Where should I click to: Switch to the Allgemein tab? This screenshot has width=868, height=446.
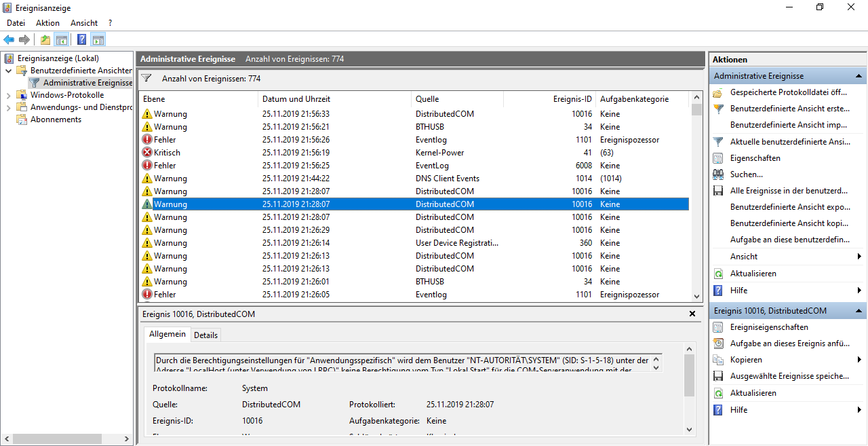[x=167, y=334]
